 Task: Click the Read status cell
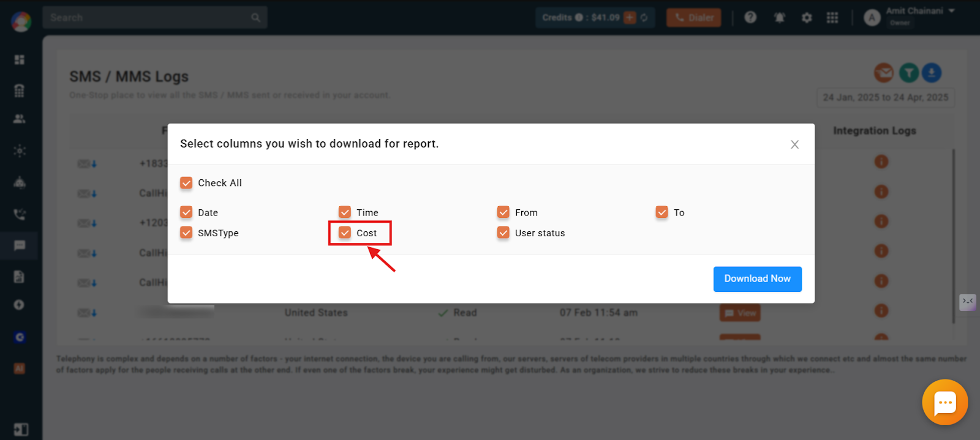point(458,313)
